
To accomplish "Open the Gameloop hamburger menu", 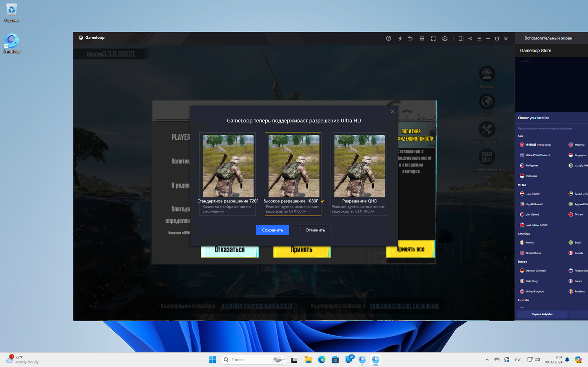I will coord(479,38).
